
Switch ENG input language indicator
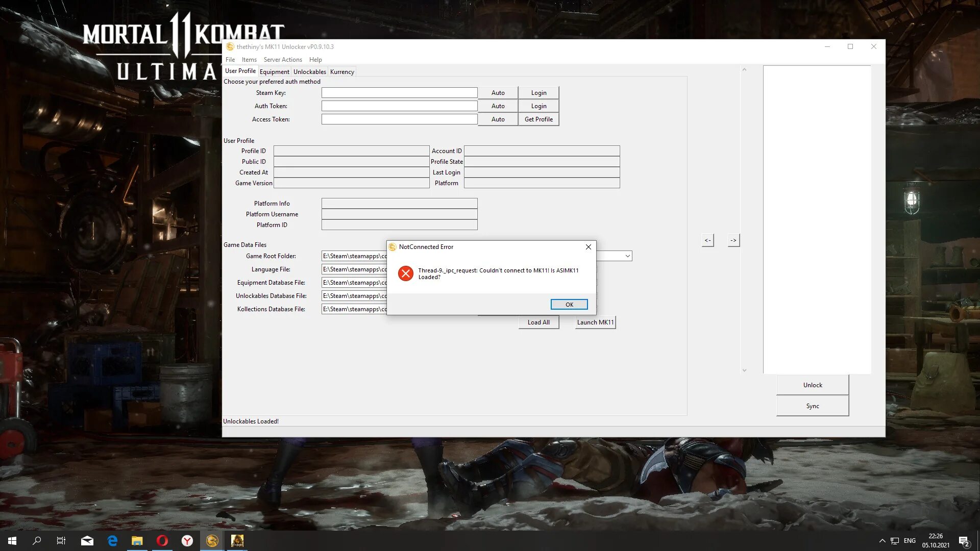(x=910, y=541)
